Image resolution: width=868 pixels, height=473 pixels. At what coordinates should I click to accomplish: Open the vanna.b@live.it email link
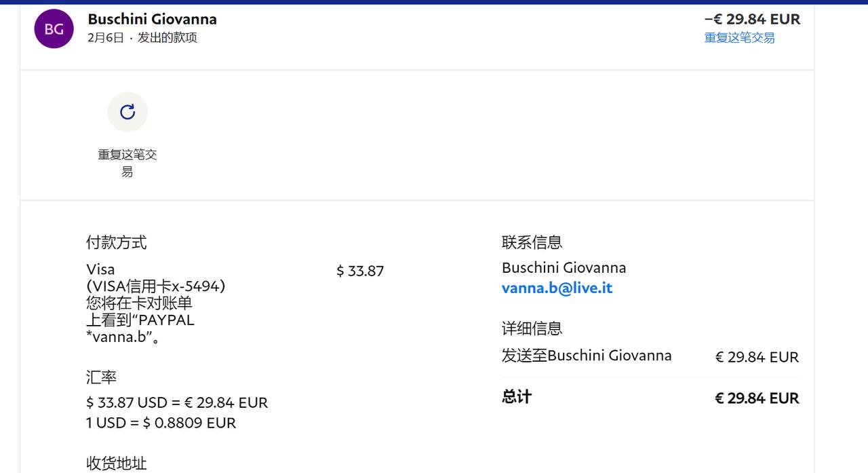point(557,288)
